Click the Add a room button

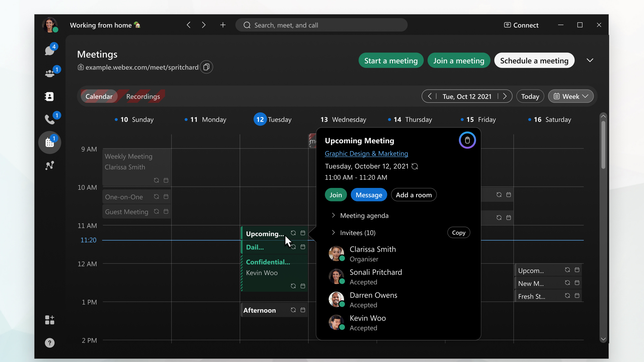click(x=413, y=195)
